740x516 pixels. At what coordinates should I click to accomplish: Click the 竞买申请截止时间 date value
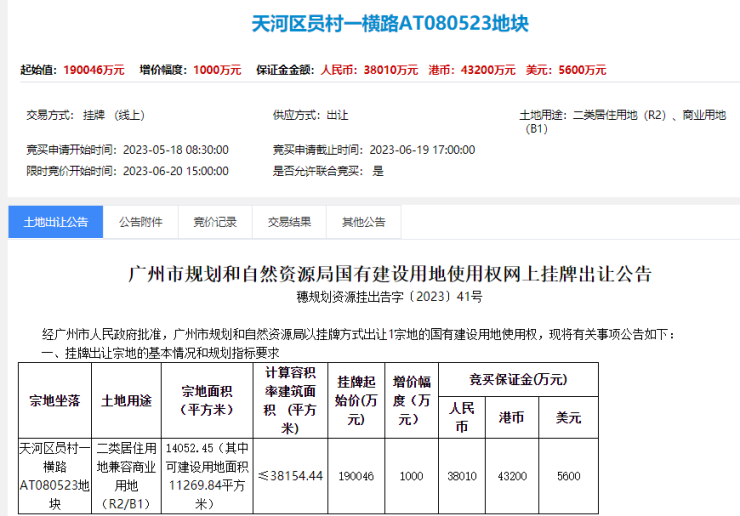(422, 149)
